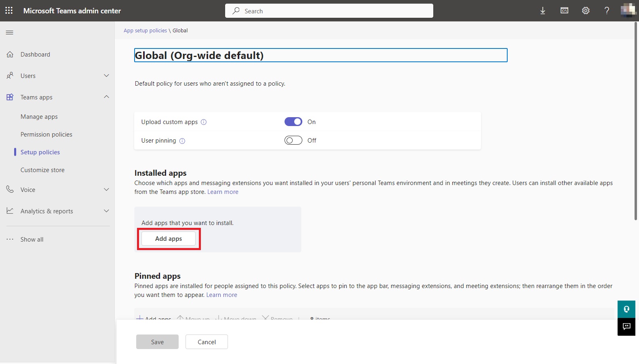Screen dimensions: 639x364
Task: Collapse the Teams apps section
Action: [x=106, y=97]
